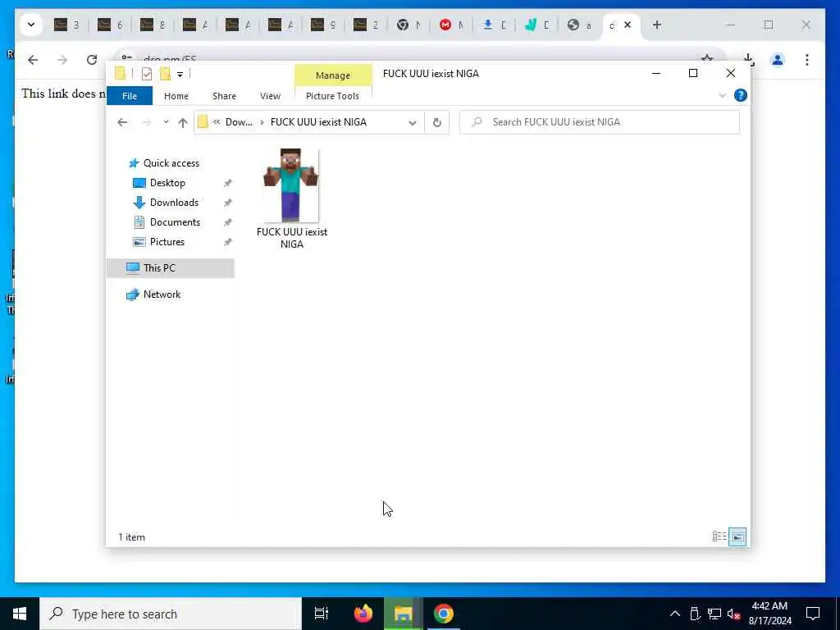
Task: Select Quick access in navigation pane
Action: (171, 163)
